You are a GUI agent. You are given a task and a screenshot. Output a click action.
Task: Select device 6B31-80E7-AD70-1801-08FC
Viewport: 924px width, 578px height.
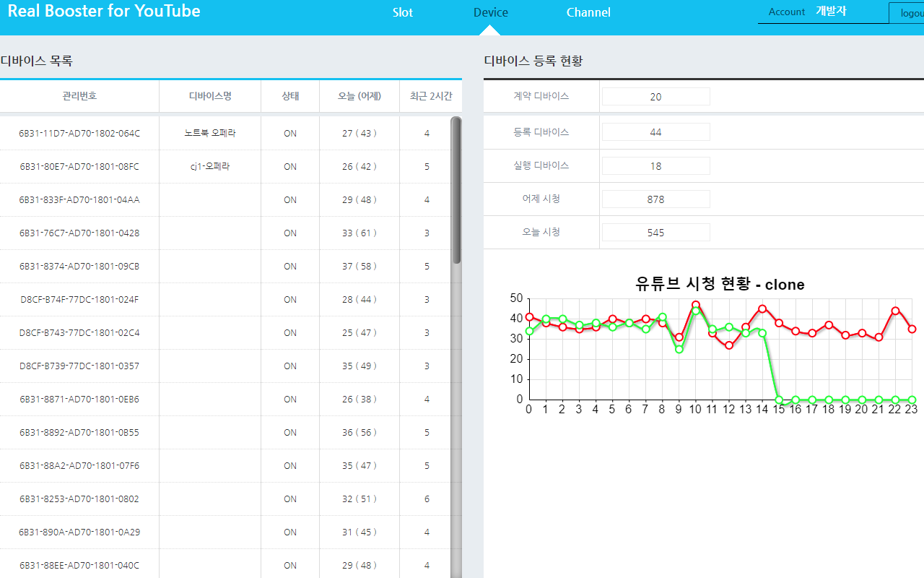(79, 167)
